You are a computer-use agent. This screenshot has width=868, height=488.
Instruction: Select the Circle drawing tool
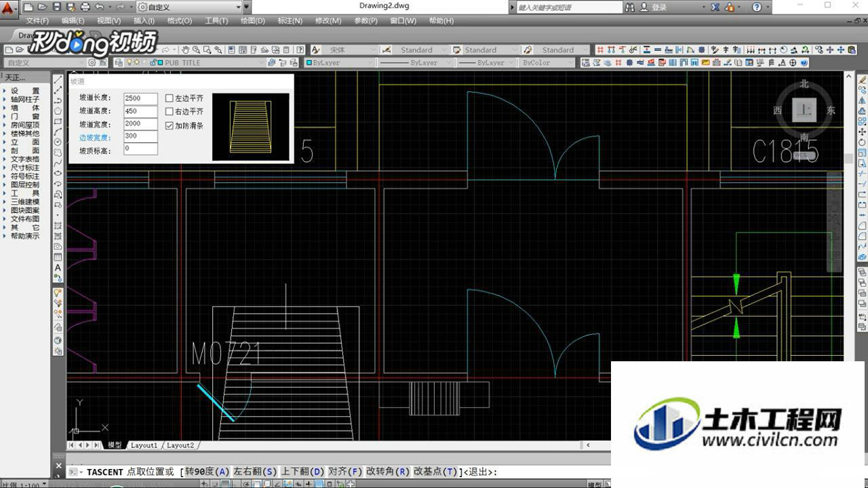click(58, 142)
